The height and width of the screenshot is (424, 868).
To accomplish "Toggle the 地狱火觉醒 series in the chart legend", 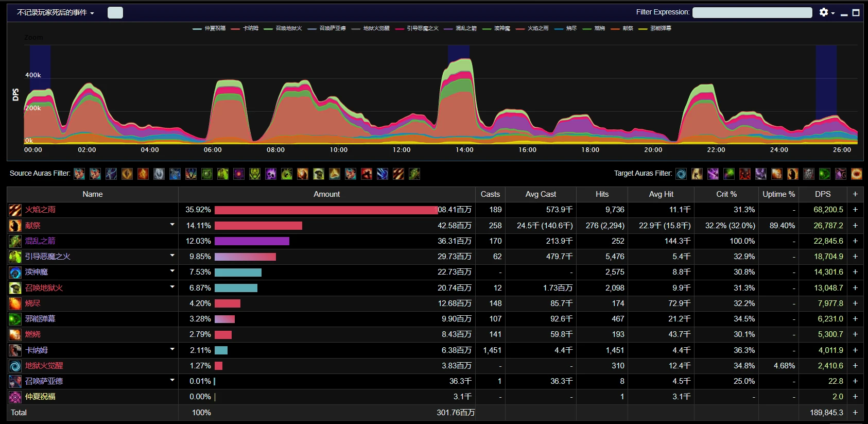I will pos(371,28).
